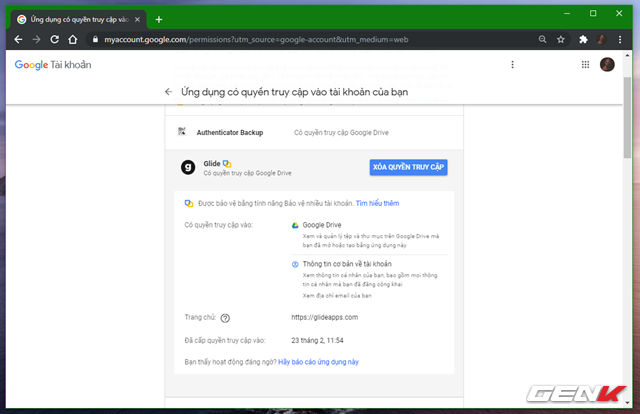Open the Google apps grid launcher
This screenshot has height=414, width=640.
click(585, 65)
